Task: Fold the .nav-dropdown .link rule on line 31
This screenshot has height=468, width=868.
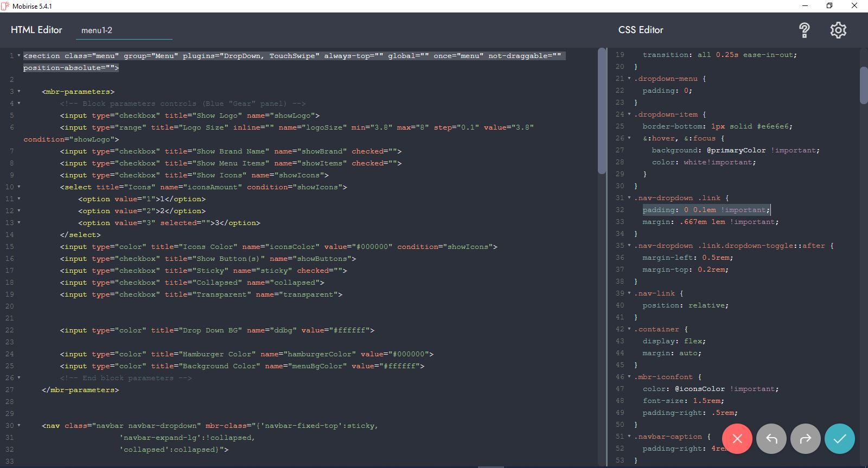Action: tap(629, 198)
